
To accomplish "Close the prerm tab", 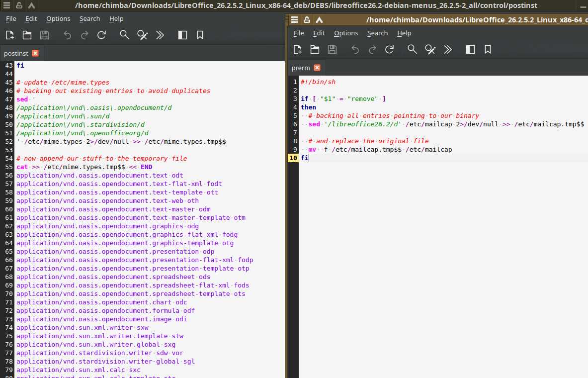I will click(317, 68).
